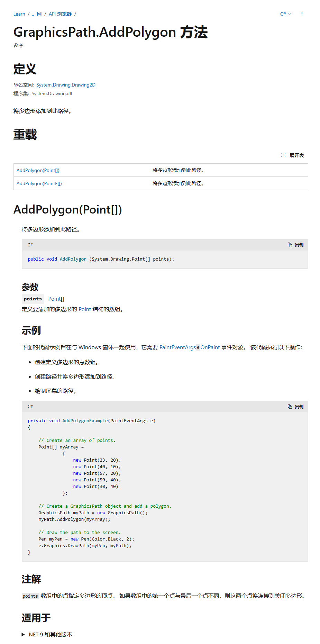Image resolution: width=320 pixels, height=644 pixels.
Task: Click the Learn breadcrumb link
Action: pos(19,14)
